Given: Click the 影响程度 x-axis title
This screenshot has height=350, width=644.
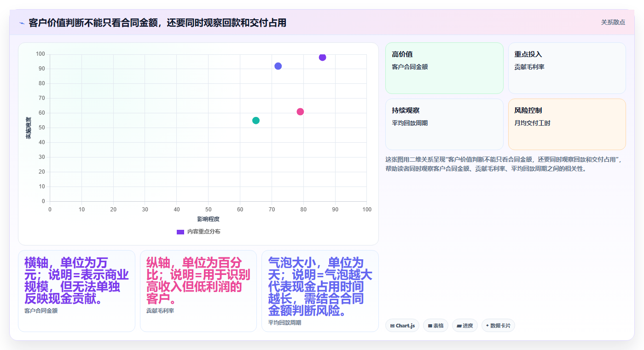Looking at the screenshot, I should pos(208,219).
